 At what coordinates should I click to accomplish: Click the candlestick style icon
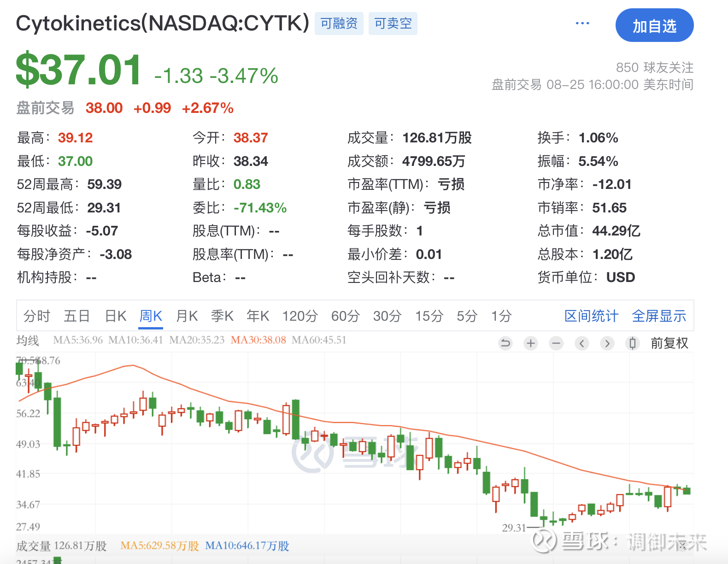(633, 343)
